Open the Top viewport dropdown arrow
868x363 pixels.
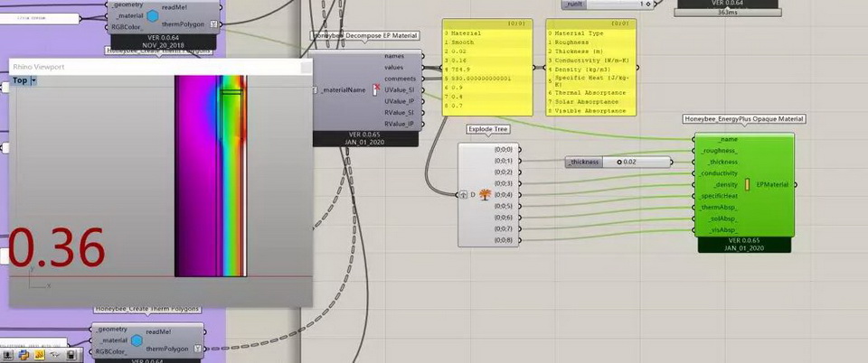(x=33, y=81)
